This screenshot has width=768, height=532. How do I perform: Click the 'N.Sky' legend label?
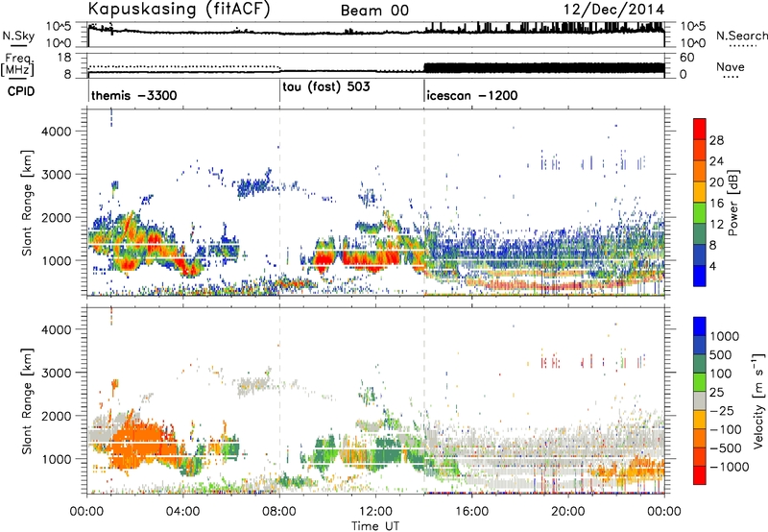(18, 36)
